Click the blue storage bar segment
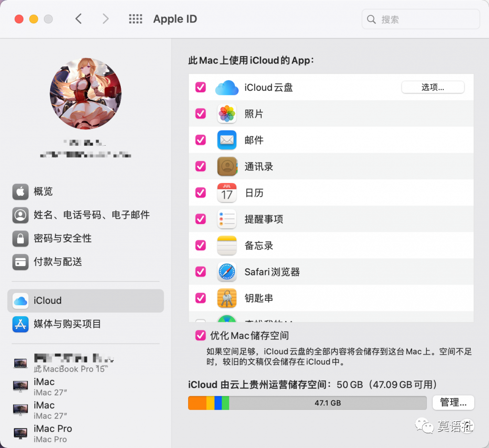 point(218,403)
